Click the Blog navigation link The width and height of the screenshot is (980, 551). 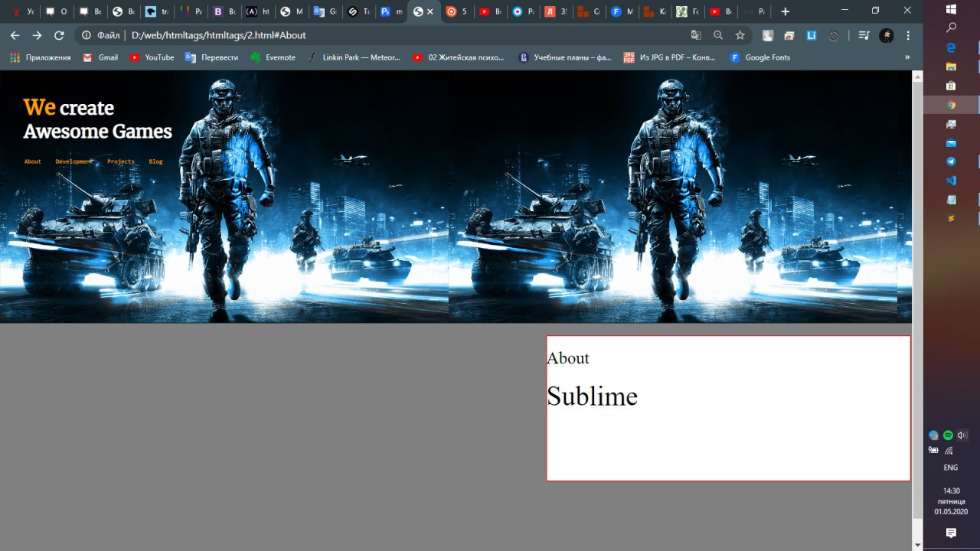tap(155, 161)
